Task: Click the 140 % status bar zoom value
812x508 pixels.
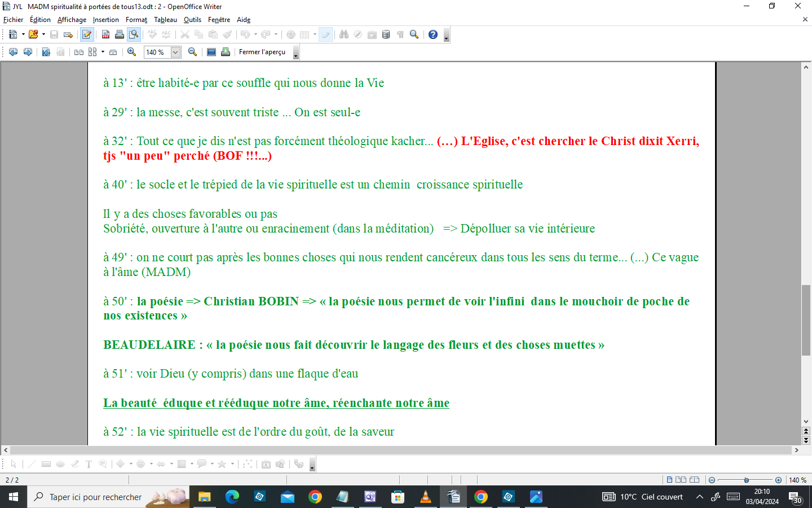Action: 797,480
